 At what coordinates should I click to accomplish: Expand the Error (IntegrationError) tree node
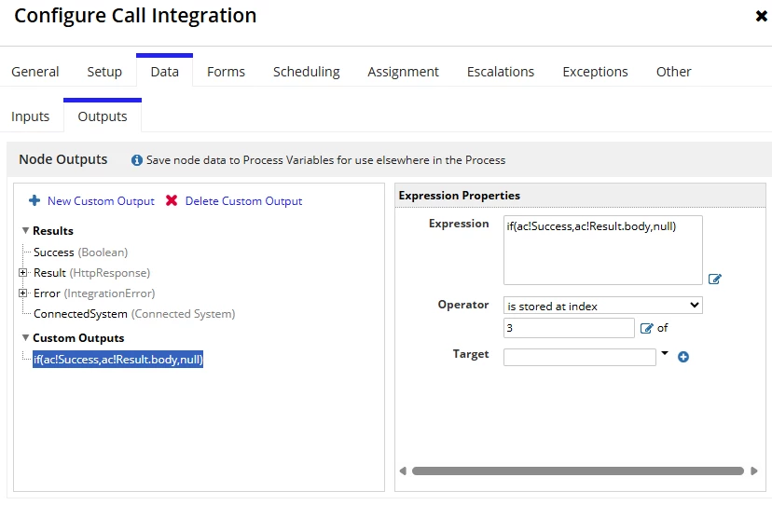click(22, 293)
